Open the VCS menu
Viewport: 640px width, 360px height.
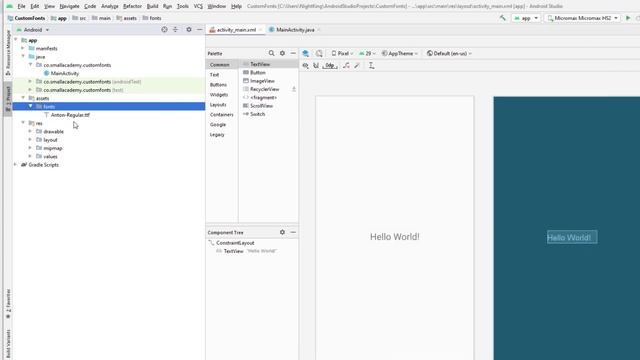pos(198,6)
